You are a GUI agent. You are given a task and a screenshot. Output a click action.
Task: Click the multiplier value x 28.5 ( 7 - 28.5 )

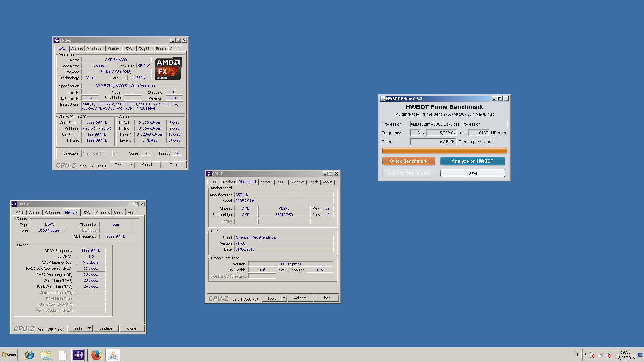point(97,129)
